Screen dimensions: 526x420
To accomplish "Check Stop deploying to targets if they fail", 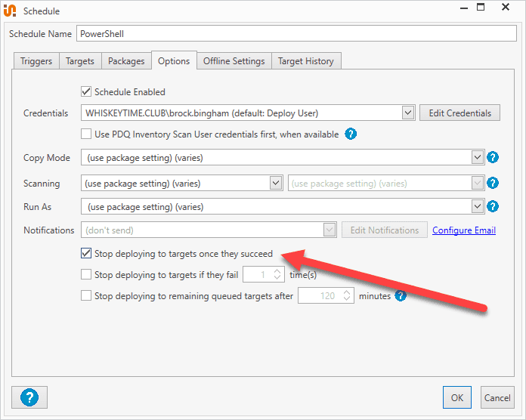I will tap(86, 274).
